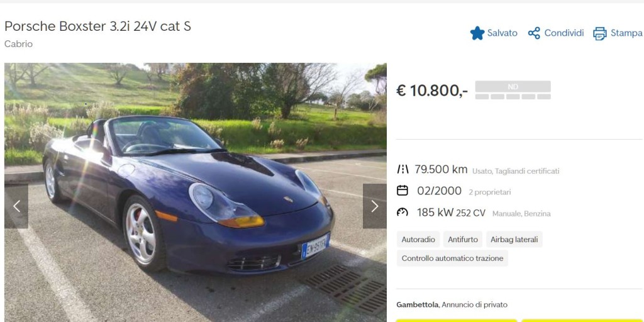Click the Porsche Boxster main photo

196,192
